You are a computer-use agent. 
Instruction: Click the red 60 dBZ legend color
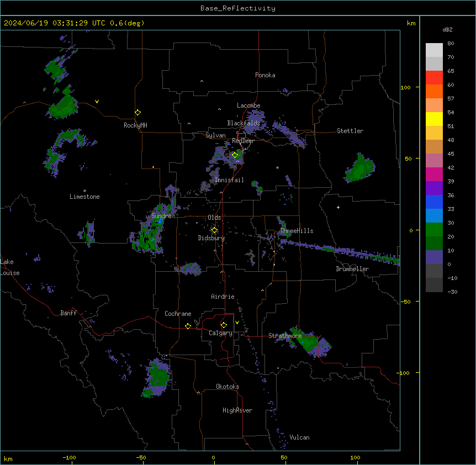434,78
